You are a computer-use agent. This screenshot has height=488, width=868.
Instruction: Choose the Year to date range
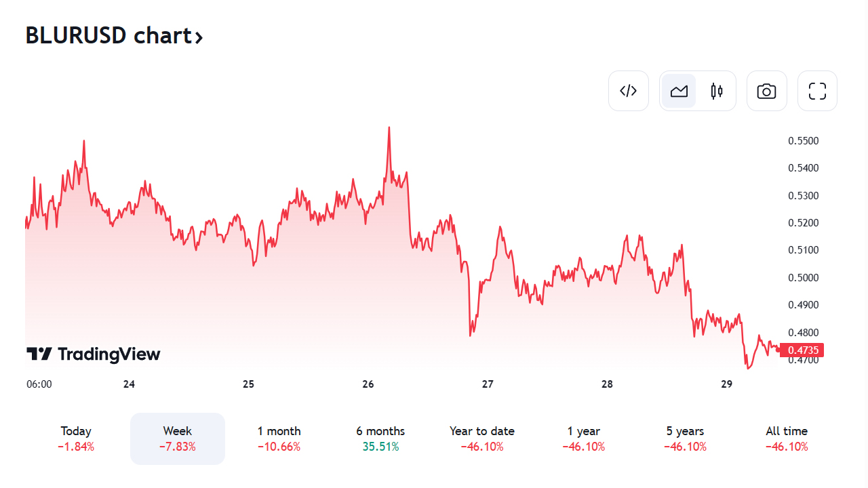point(482,439)
